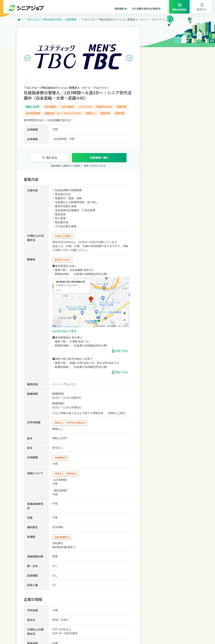Viewport: 215px width, 644px height.
Task: Click the 資格なし・無資格OK badge
Action: tap(66, 474)
